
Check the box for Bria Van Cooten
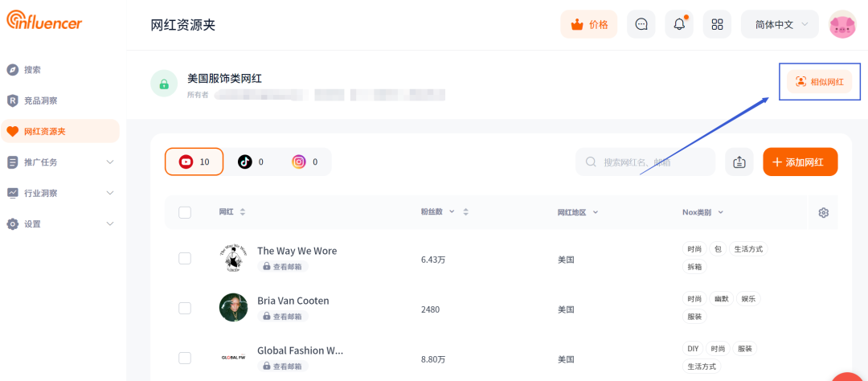coord(185,308)
